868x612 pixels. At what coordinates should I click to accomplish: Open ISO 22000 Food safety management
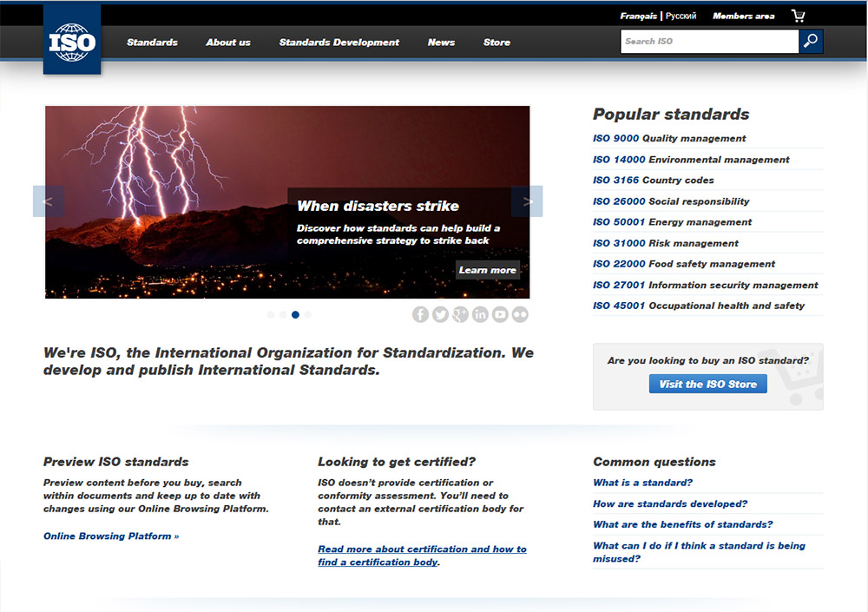pos(684,264)
